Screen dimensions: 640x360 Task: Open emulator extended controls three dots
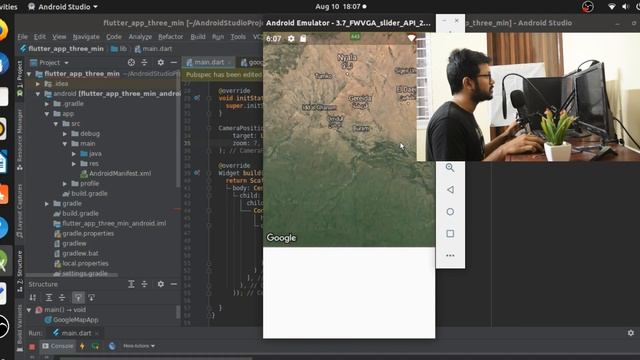coord(450,256)
